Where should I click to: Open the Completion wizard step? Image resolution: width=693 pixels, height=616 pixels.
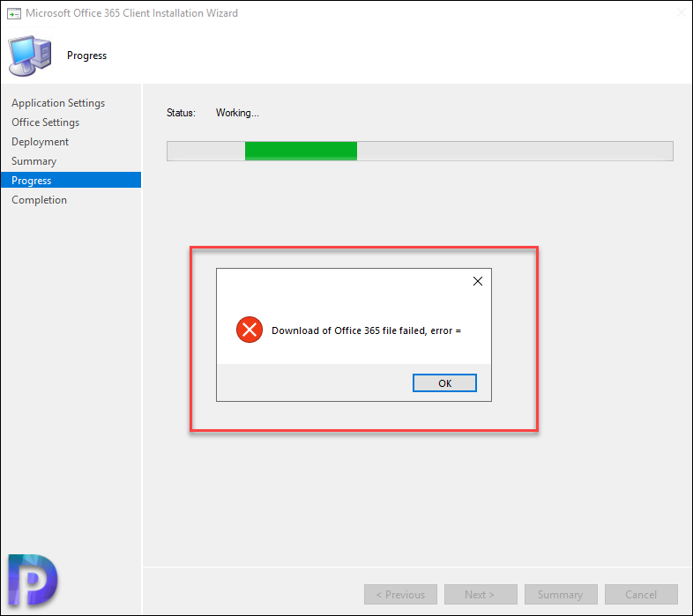click(x=40, y=200)
